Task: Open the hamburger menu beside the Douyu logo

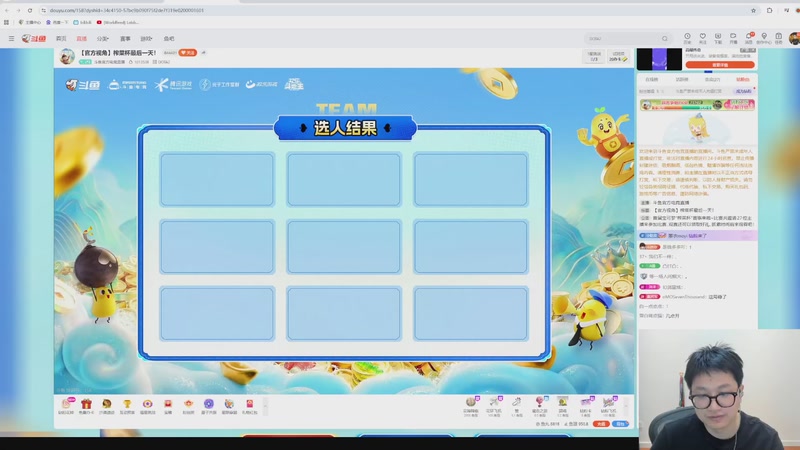Action: click(11, 38)
